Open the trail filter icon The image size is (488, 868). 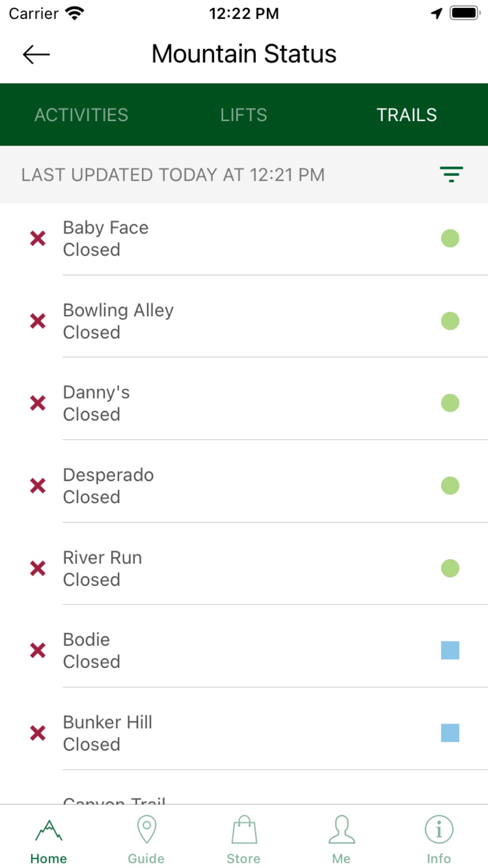(451, 174)
